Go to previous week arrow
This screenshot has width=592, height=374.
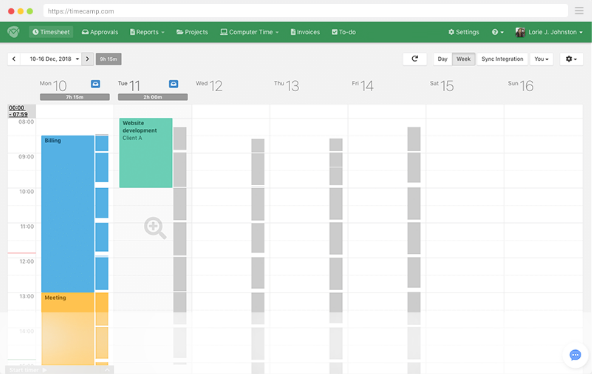(14, 59)
